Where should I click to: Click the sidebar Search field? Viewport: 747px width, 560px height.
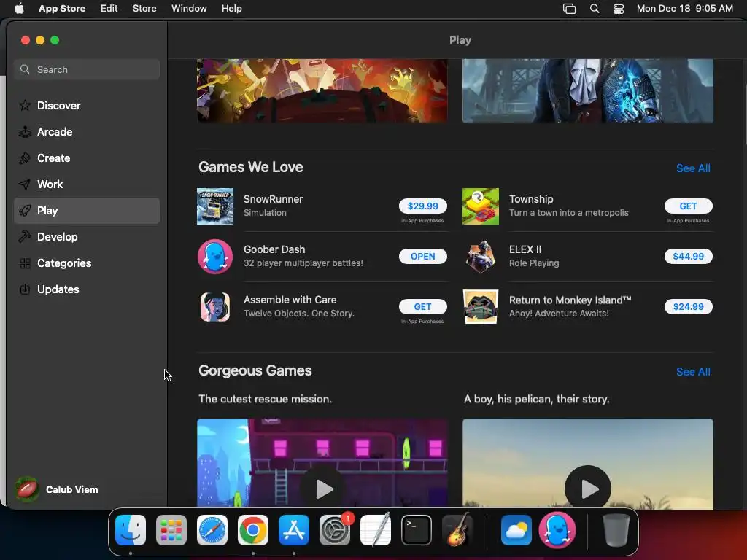coord(87,69)
